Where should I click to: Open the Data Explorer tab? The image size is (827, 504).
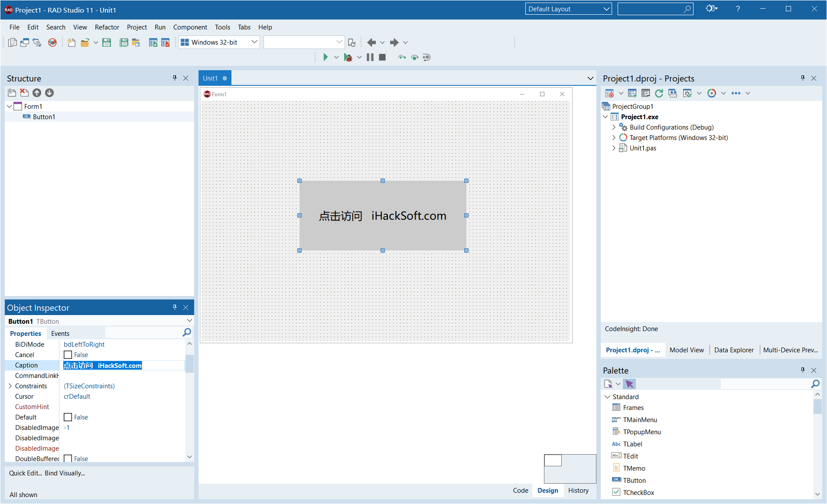(734, 350)
